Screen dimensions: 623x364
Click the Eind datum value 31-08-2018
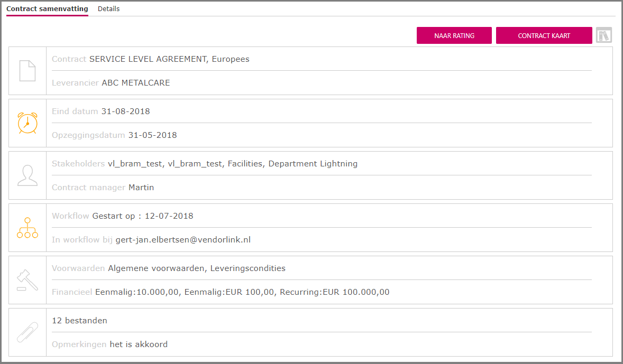coord(125,111)
